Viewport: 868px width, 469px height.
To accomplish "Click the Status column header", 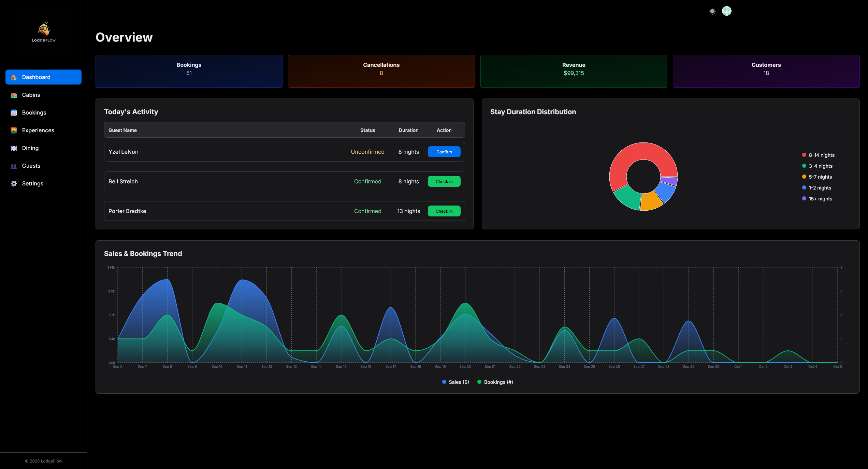I will tap(367, 130).
